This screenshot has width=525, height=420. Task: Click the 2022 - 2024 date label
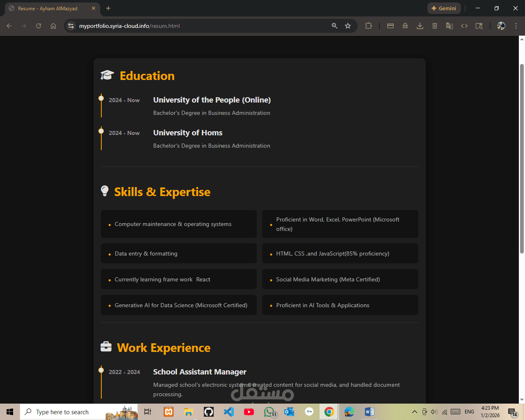pos(124,372)
